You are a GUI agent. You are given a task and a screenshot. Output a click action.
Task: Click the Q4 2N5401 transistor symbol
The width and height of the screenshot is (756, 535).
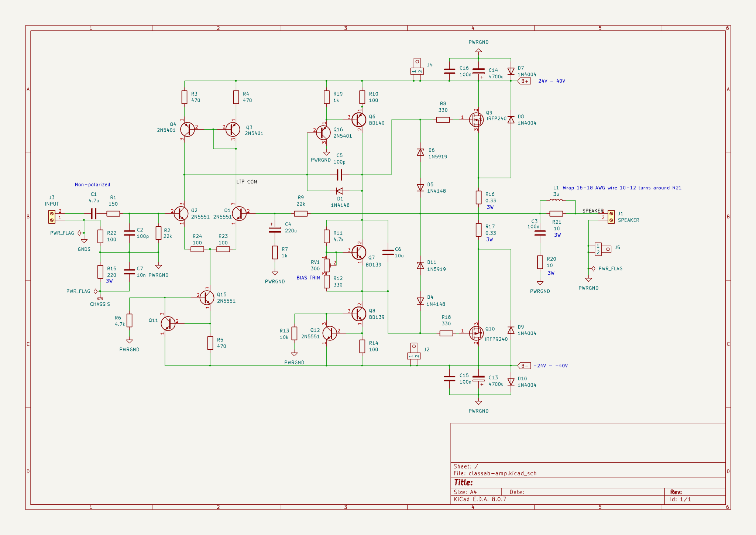[x=187, y=129]
